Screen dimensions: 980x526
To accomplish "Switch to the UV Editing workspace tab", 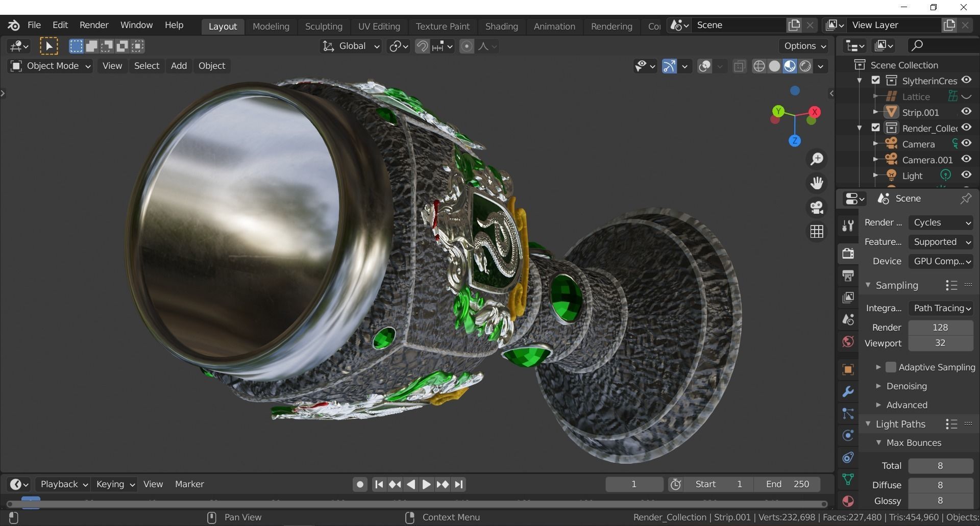I will click(379, 27).
